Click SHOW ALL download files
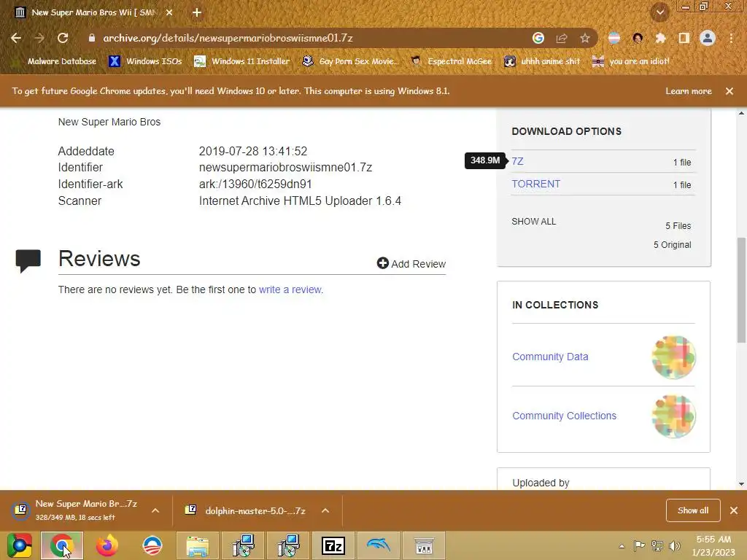Screen dimensions: 747x560 click(x=533, y=222)
